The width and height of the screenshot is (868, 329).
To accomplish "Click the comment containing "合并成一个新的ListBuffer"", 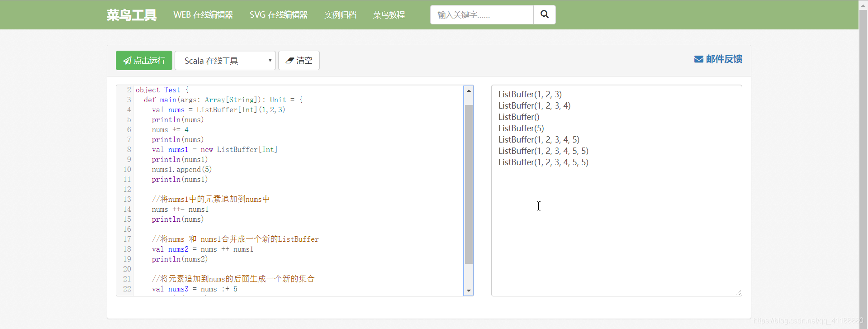I will (235, 239).
